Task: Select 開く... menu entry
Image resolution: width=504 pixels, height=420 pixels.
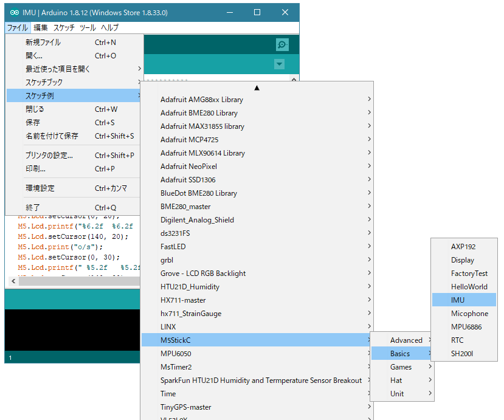Action: tap(74, 55)
